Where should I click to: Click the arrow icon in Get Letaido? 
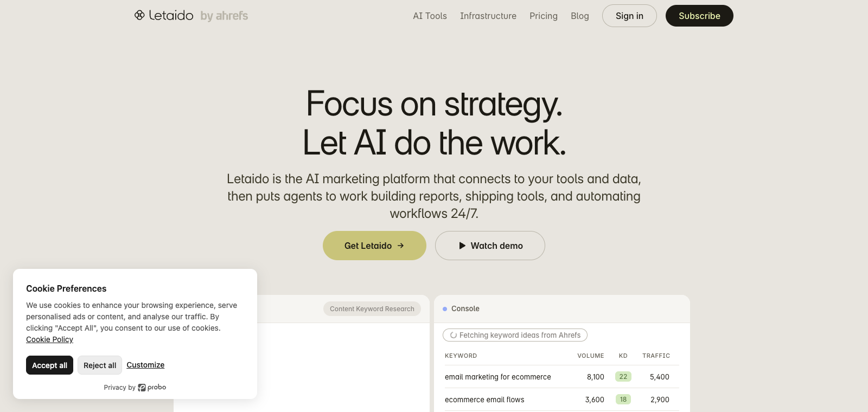coord(401,246)
